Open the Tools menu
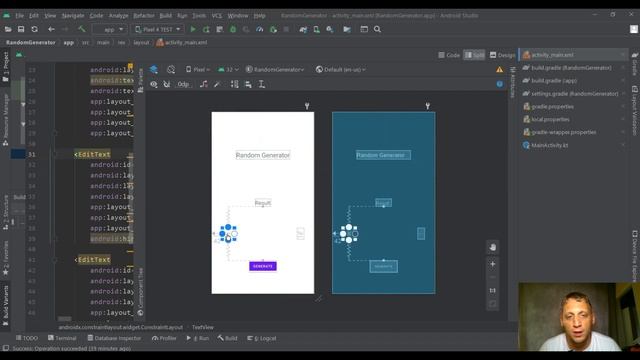Screen dimensions: 640x360 [x=199, y=16]
